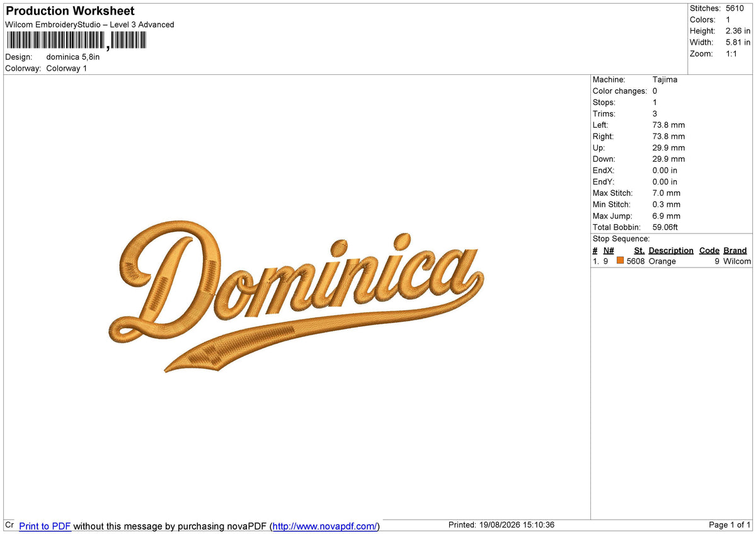Screen dimensions: 756x534
Task: Select the 'Orange' description in stop sequence
Action: [x=662, y=261]
